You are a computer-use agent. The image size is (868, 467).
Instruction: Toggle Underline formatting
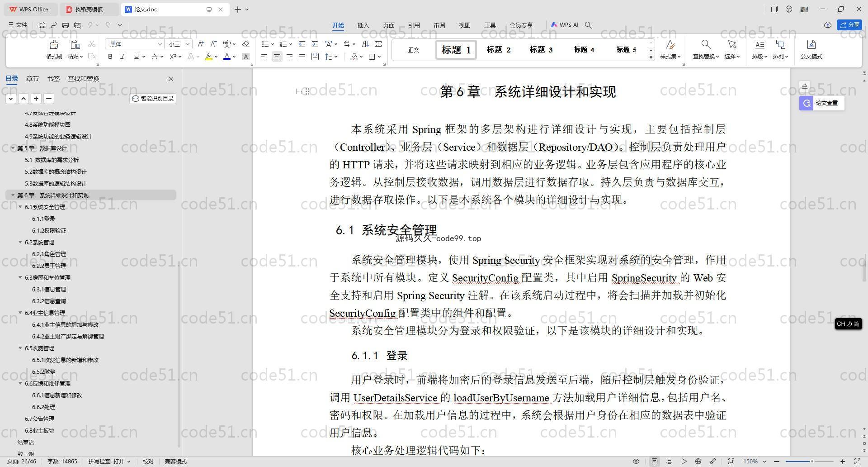[x=136, y=57]
